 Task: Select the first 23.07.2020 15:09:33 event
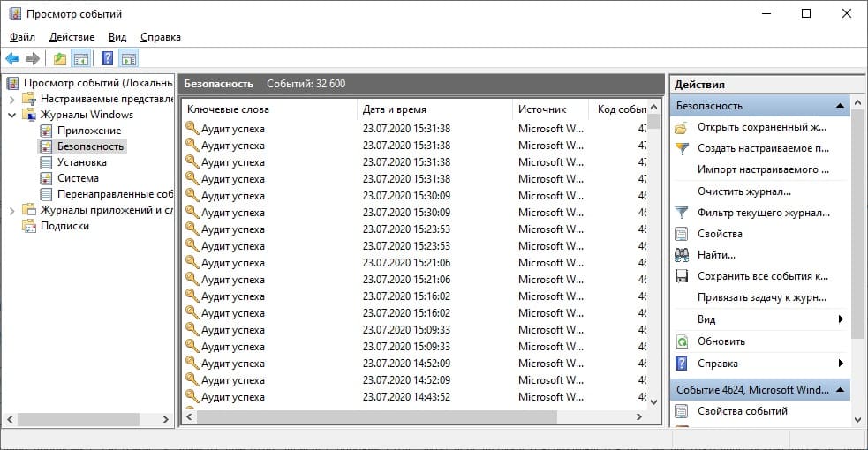[x=415, y=329]
